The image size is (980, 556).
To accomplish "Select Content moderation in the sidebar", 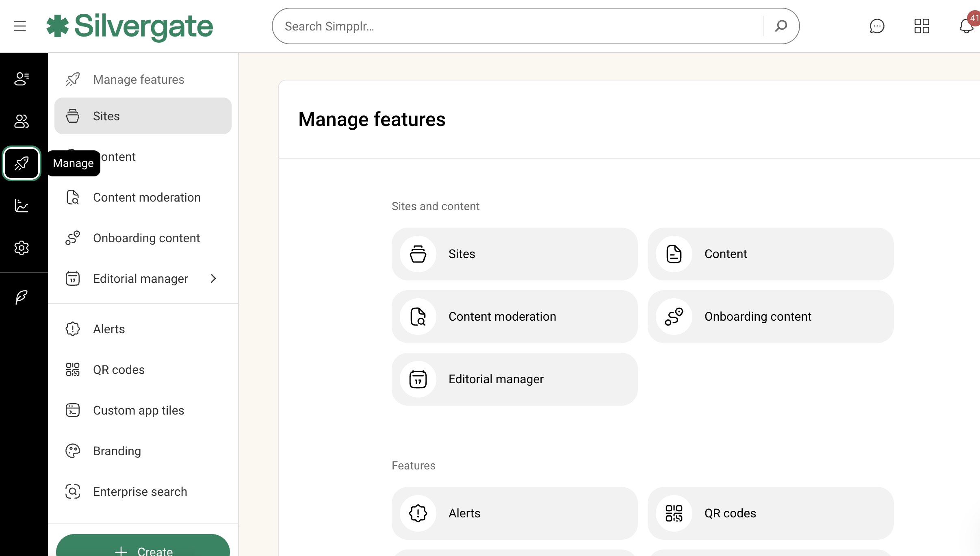I will coord(147,198).
